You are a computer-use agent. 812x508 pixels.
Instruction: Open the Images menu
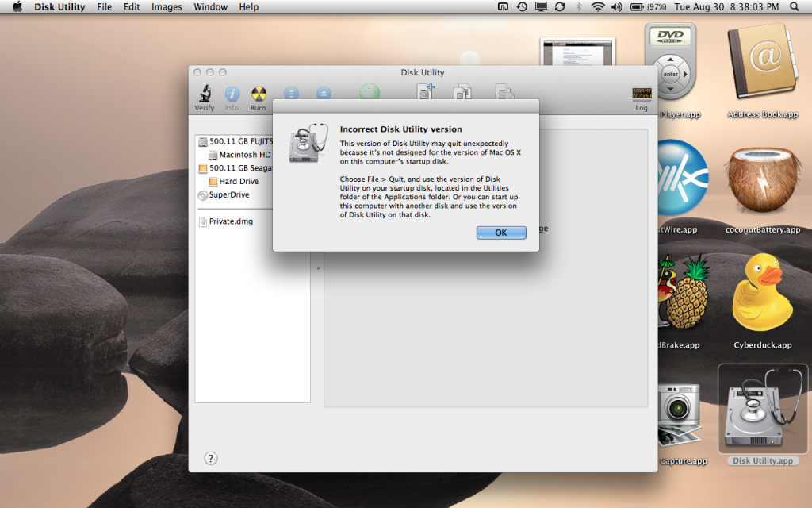(x=167, y=6)
